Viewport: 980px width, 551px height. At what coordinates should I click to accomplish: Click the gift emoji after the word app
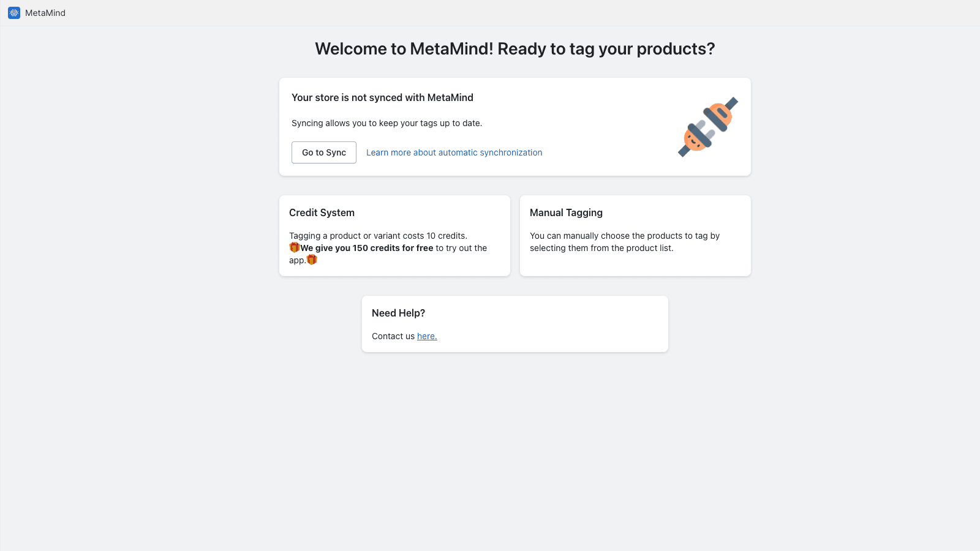pyautogui.click(x=311, y=259)
